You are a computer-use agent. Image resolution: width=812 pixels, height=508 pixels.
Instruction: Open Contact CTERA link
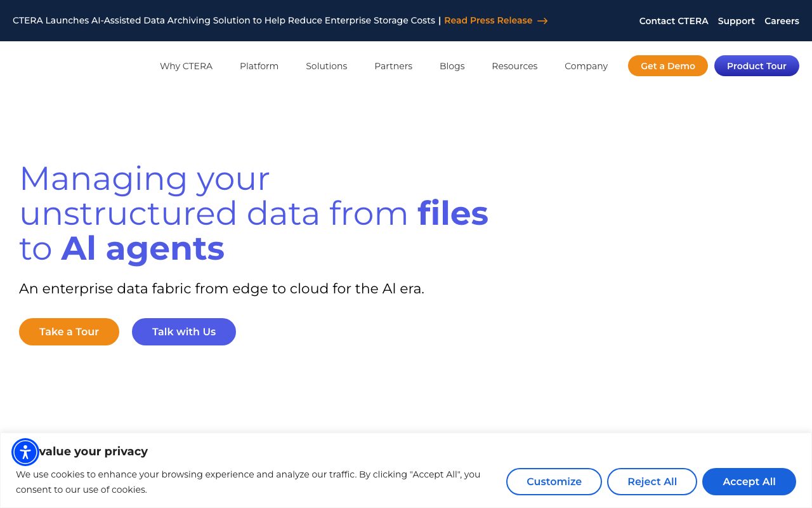coord(674,21)
